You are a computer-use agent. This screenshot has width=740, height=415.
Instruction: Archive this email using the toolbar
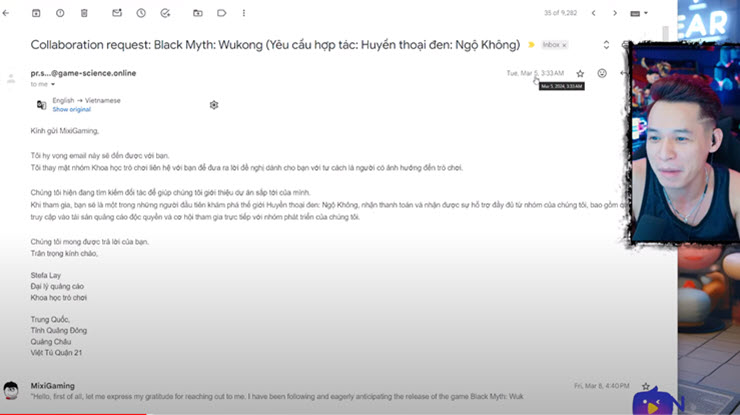(37, 13)
